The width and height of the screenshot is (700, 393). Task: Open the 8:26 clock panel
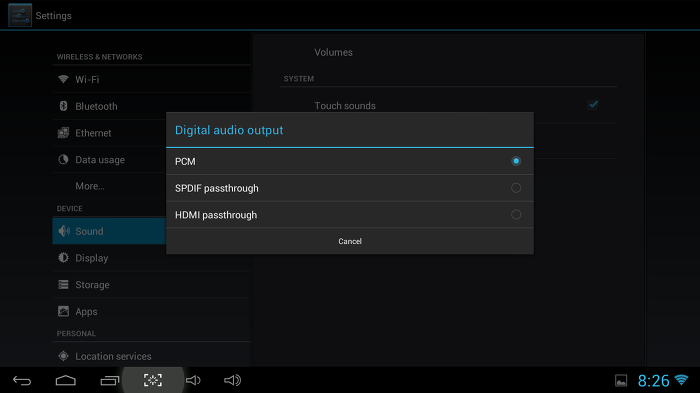coord(654,381)
